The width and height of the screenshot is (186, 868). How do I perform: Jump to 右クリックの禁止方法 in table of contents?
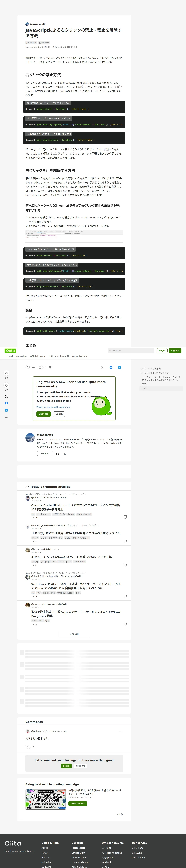pos(150,369)
